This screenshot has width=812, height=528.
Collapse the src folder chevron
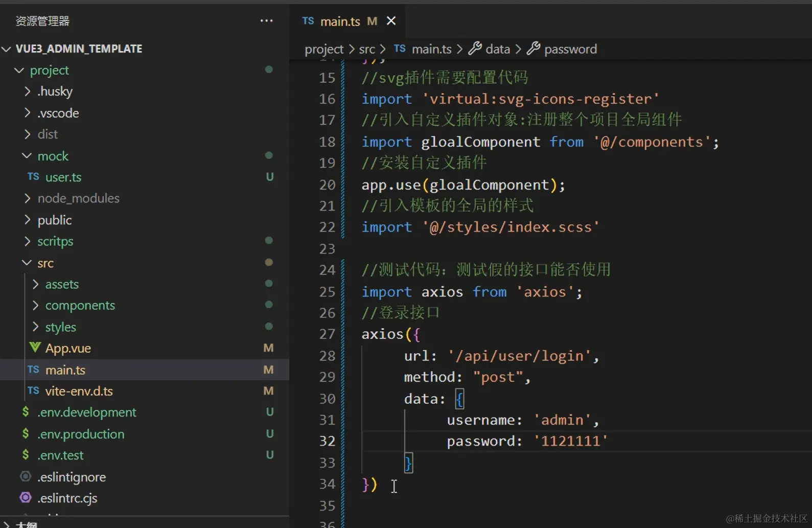coord(27,263)
